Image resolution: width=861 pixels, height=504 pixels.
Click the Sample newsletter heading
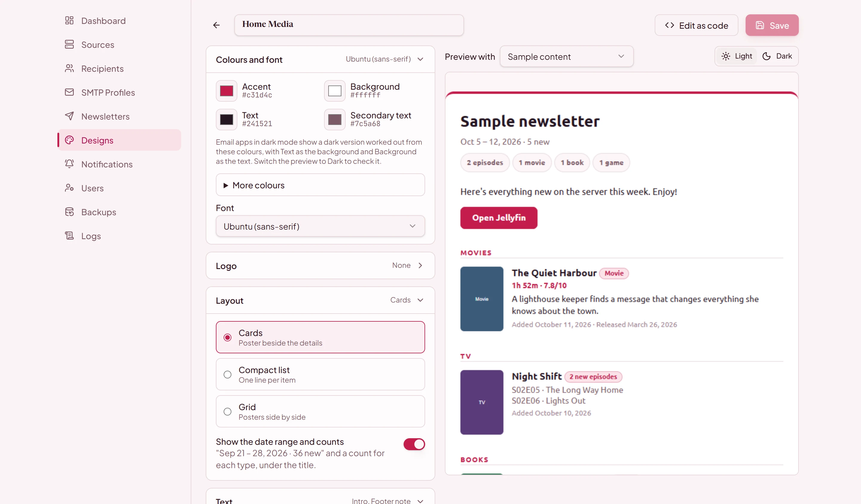[x=530, y=121]
